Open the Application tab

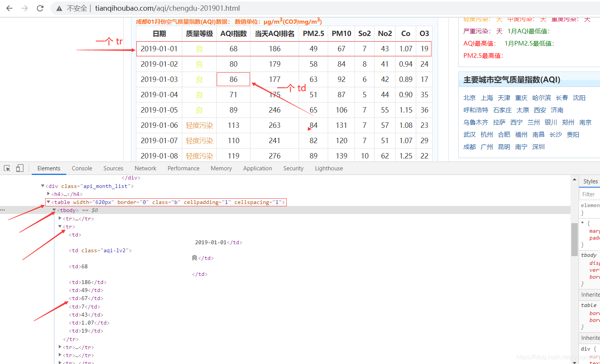tap(258, 168)
